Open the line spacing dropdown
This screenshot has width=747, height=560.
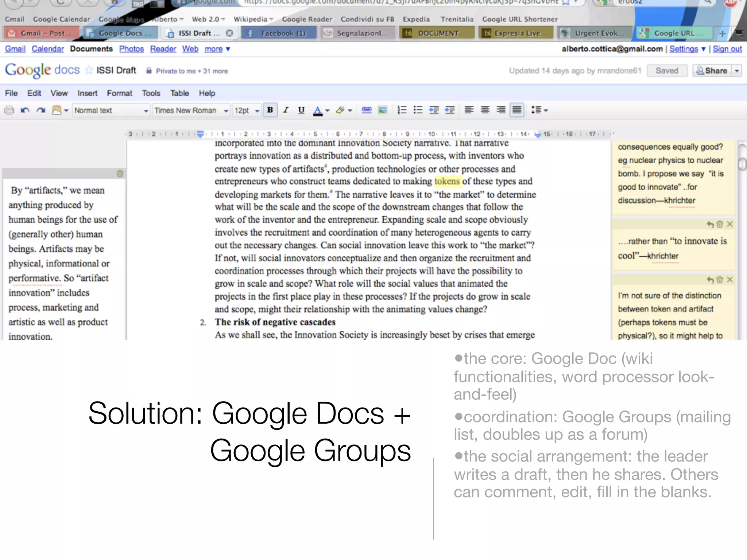coord(539,110)
